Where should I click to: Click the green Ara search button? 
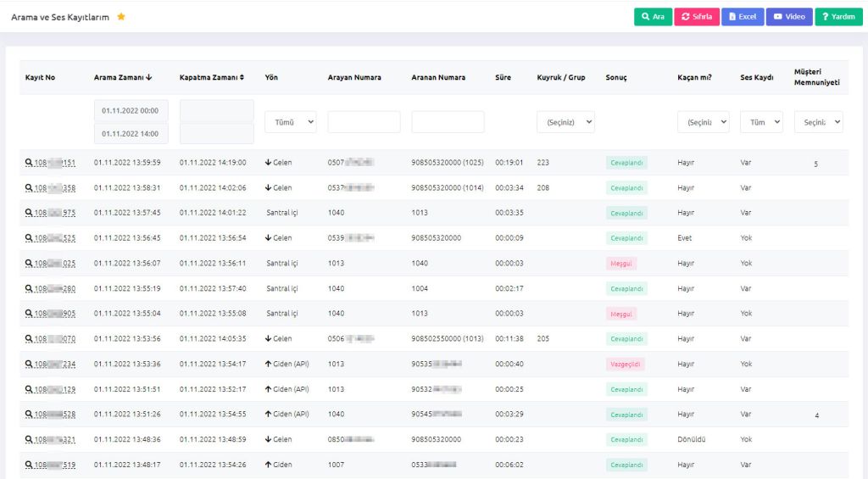tap(653, 17)
